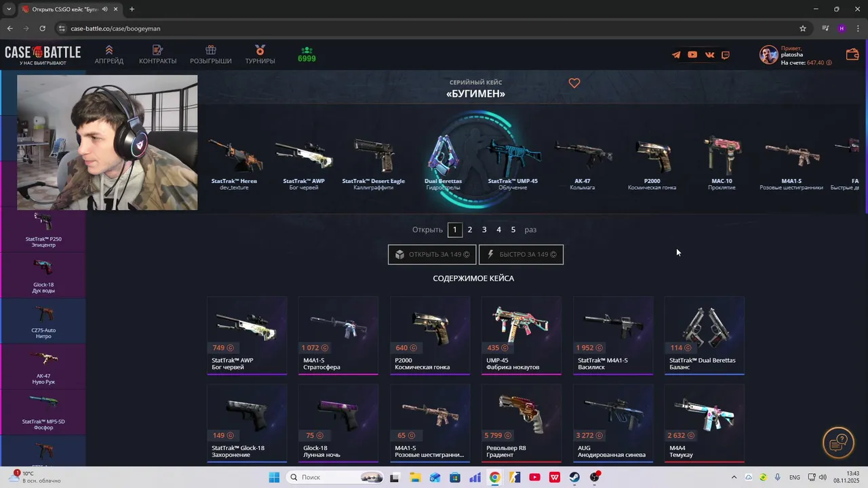Open OBS Studio from the taskbar
The image size is (868, 488).
pos(595,477)
